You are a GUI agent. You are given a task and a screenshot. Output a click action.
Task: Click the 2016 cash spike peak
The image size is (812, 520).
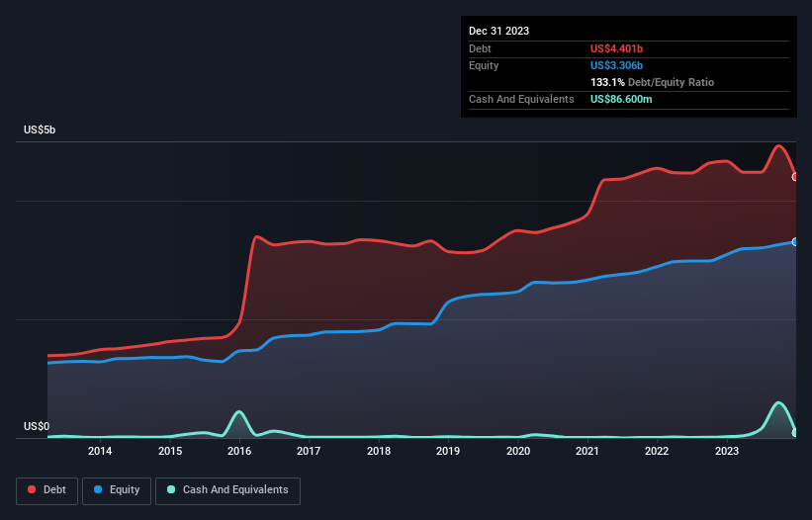point(238,412)
